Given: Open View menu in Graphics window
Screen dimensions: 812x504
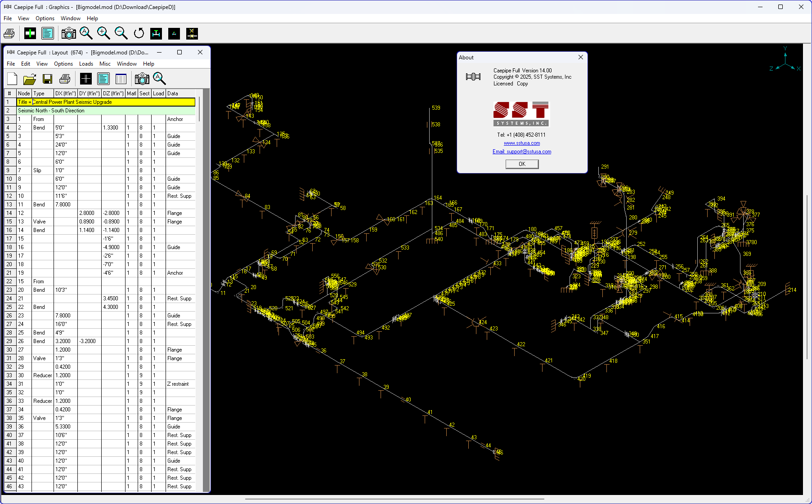Looking at the screenshot, I should [x=23, y=18].
